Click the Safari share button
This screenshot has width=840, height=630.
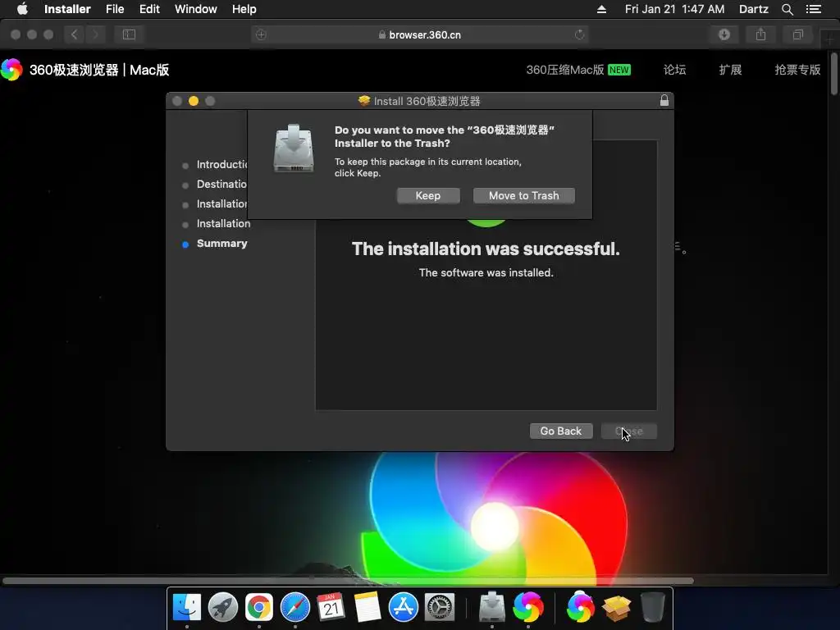pyautogui.click(x=760, y=34)
